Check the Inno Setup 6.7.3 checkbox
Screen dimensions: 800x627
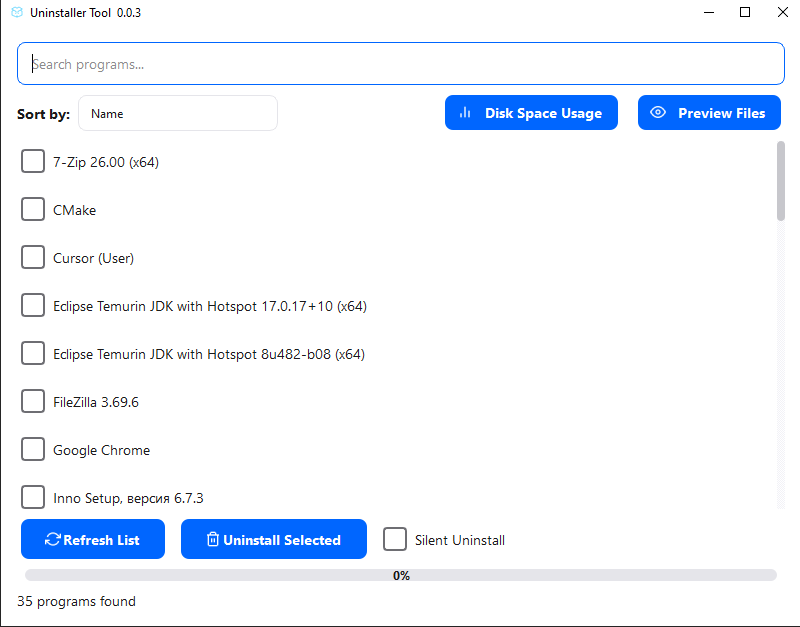tap(33, 497)
